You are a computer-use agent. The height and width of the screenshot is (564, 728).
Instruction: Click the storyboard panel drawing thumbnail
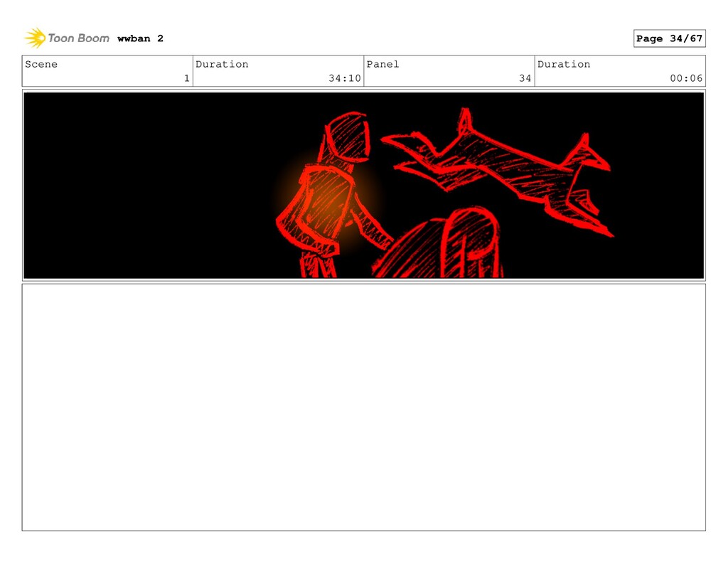click(363, 186)
